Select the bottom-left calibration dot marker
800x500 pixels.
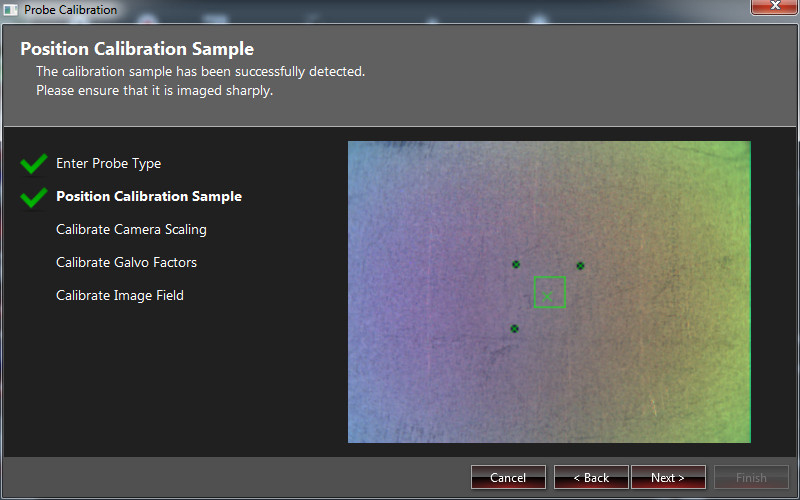coord(514,329)
